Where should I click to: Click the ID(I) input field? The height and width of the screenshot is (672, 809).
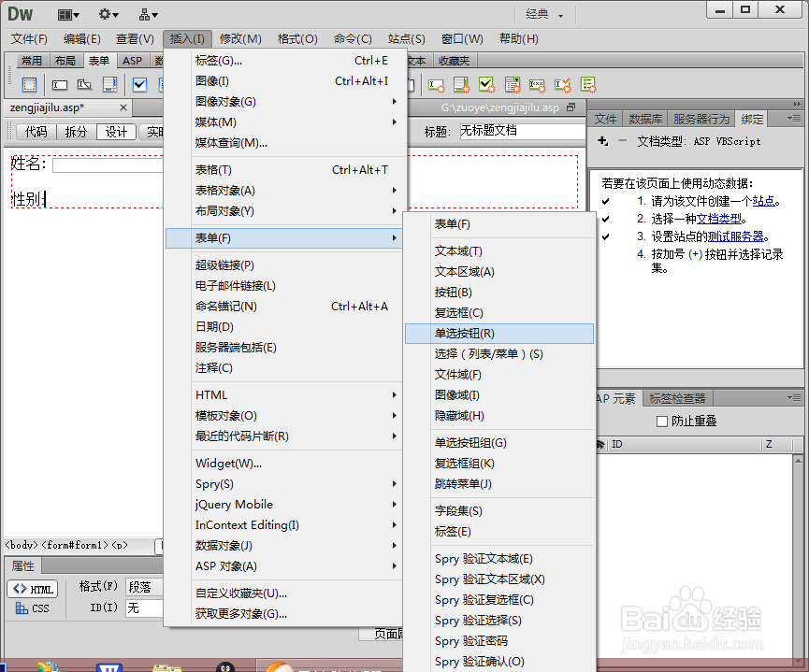(x=144, y=608)
